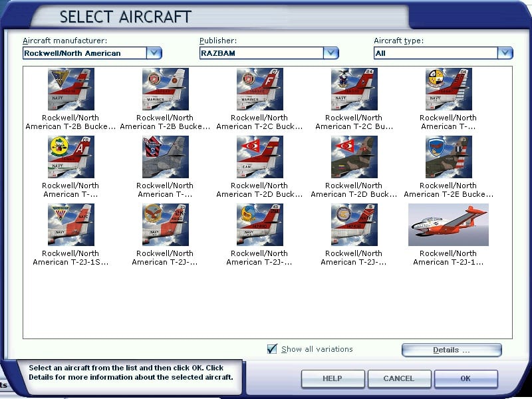Select the T-2B Buckeye Marines aircraft icon
Image resolution: width=532 pixels, height=399 pixels.
pyautogui.click(x=165, y=89)
